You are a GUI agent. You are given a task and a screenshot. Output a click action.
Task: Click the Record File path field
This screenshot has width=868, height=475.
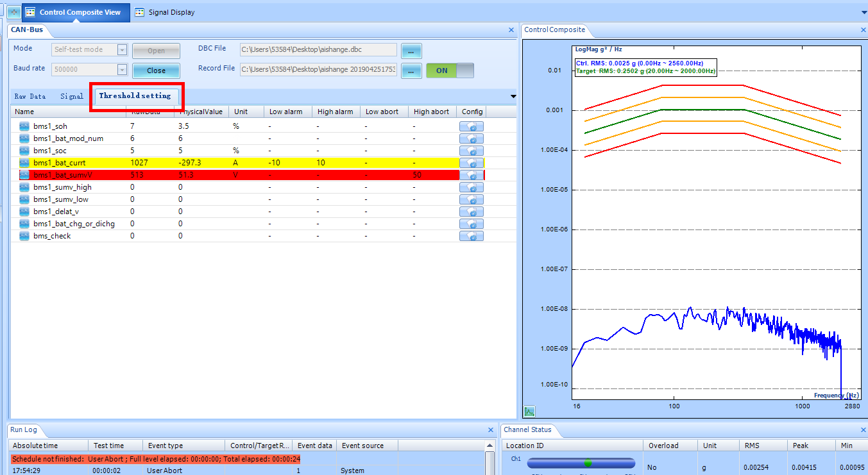pyautogui.click(x=319, y=69)
